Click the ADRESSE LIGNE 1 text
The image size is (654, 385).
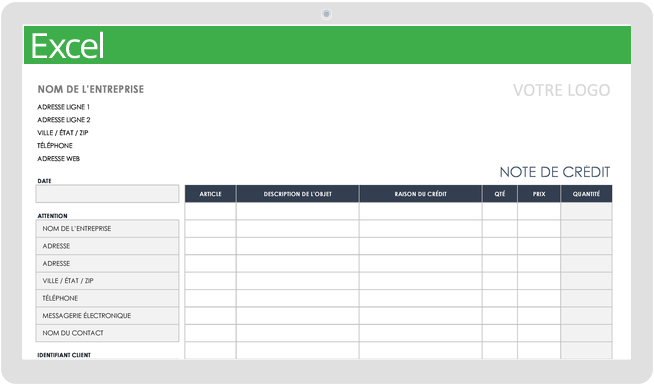click(x=63, y=107)
